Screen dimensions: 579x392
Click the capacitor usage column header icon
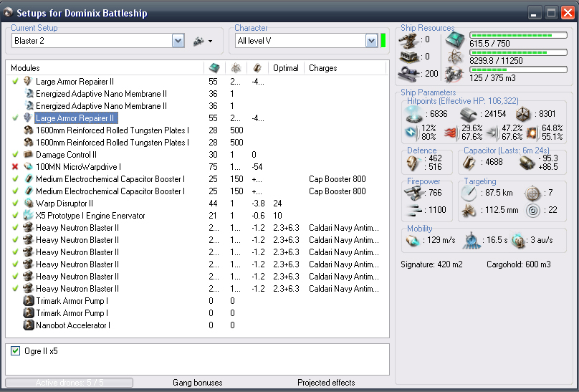[257, 68]
